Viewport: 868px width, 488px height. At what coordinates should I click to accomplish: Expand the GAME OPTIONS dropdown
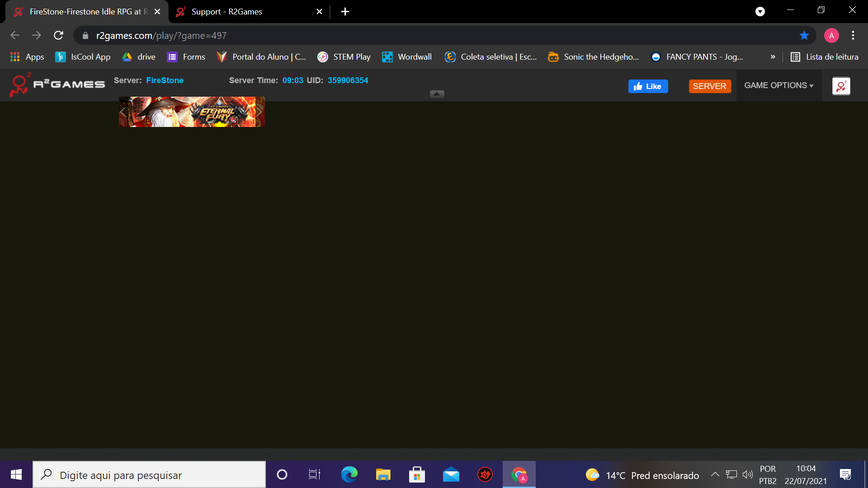[778, 85]
